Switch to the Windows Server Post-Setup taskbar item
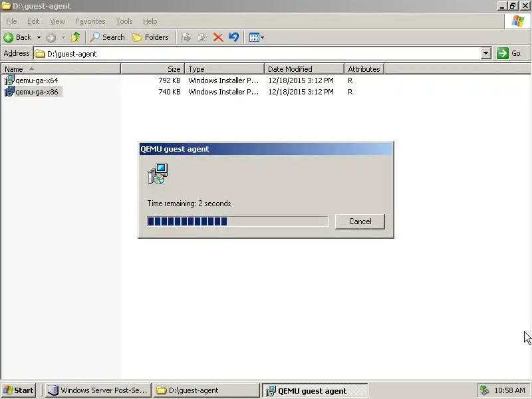532x399 pixels. pos(98,390)
